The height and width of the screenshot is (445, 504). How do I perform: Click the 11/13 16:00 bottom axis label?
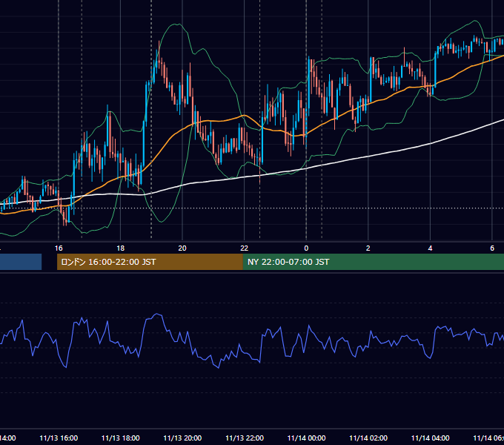click(59, 438)
